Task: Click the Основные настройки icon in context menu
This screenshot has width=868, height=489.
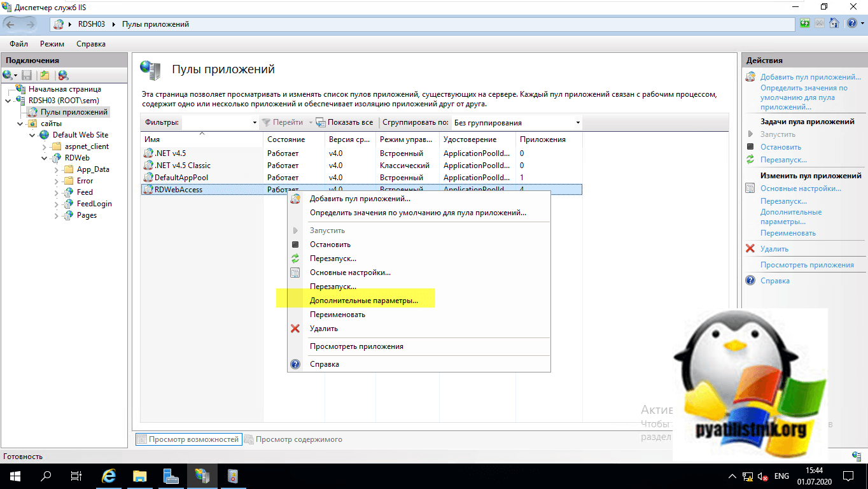Action: click(x=295, y=273)
